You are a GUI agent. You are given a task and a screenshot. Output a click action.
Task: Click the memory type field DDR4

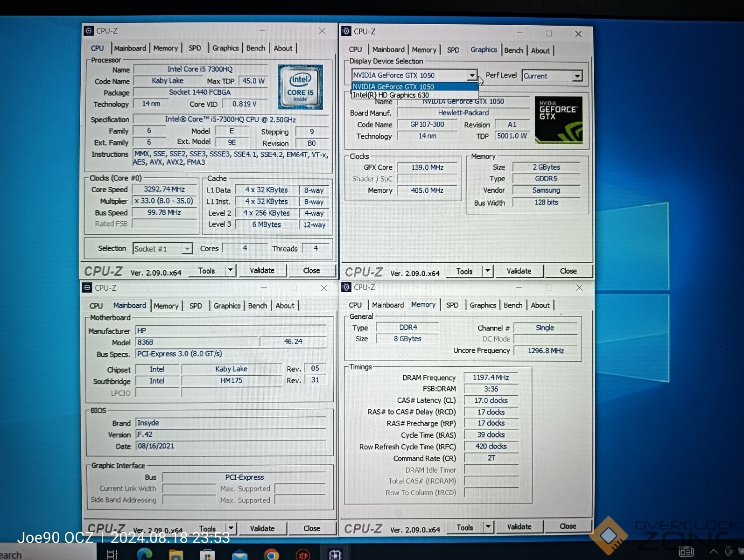coord(407,327)
